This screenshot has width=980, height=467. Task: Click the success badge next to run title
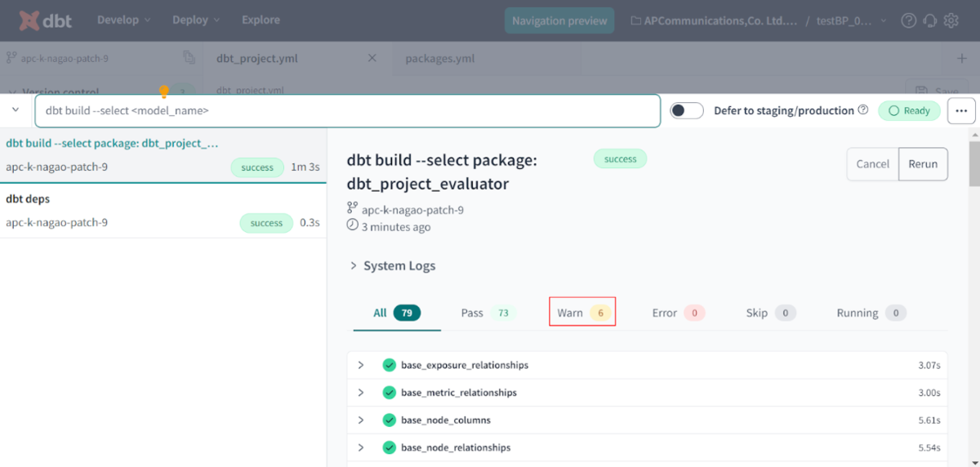click(x=620, y=159)
